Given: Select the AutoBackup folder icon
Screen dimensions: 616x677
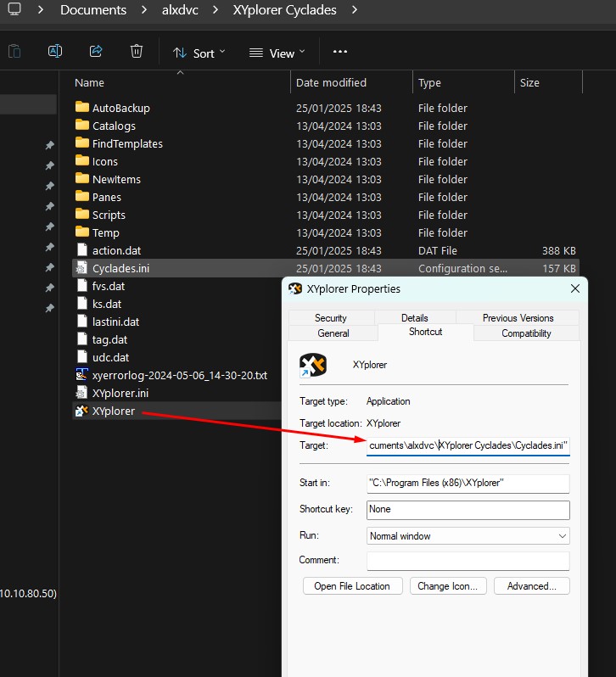Looking at the screenshot, I should click(x=81, y=108).
